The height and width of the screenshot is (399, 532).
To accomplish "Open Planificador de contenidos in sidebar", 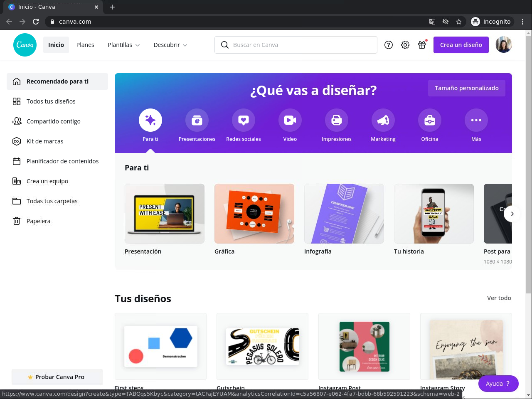I will (x=57, y=161).
